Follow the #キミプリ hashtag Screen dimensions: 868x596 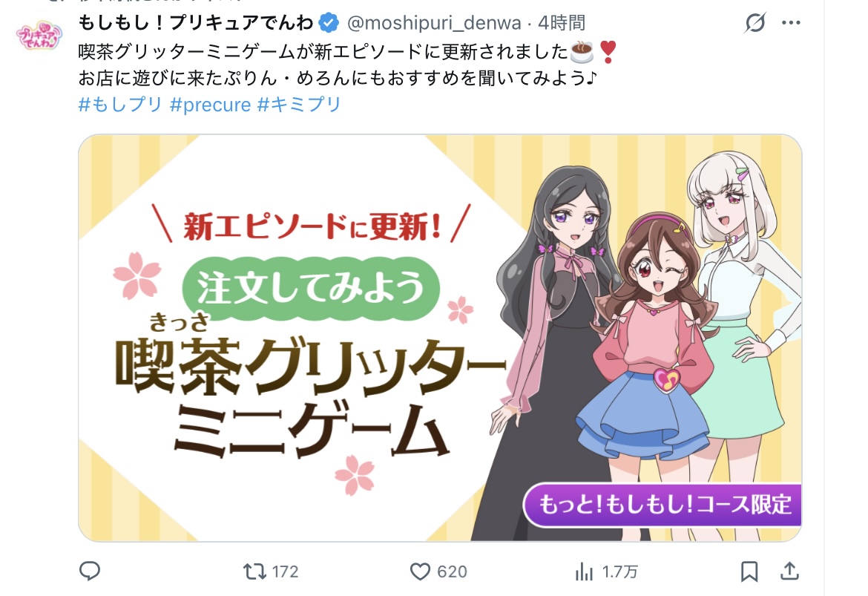pos(299,104)
